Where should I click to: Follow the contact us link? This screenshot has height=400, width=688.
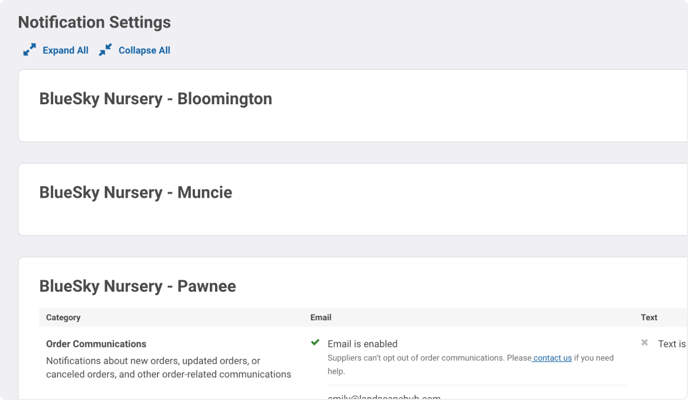click(x=552, y=358)
